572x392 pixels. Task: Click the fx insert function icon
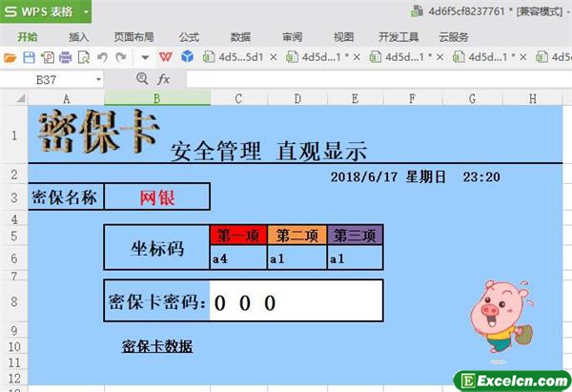coord(163,79)
